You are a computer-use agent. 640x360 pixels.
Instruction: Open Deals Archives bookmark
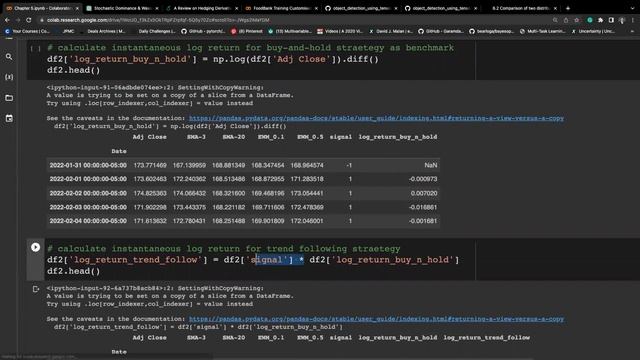pos(105,31)
